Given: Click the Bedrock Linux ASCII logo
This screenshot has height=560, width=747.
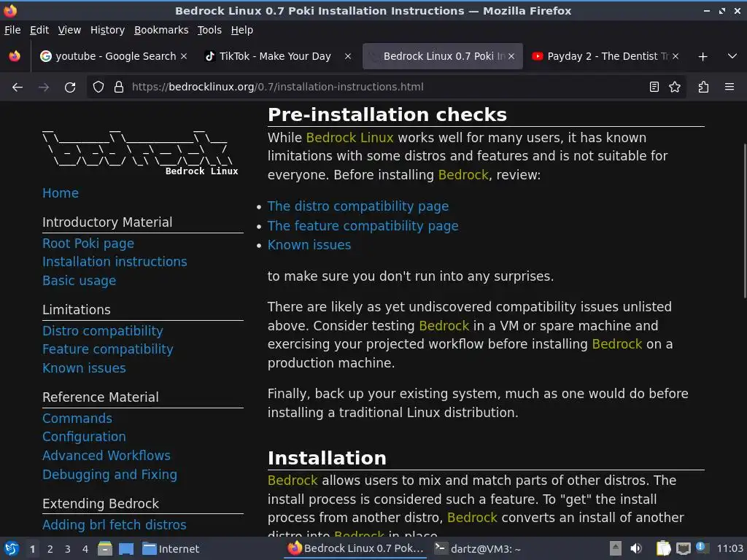Looking at the screenshot, I should 140,152.
